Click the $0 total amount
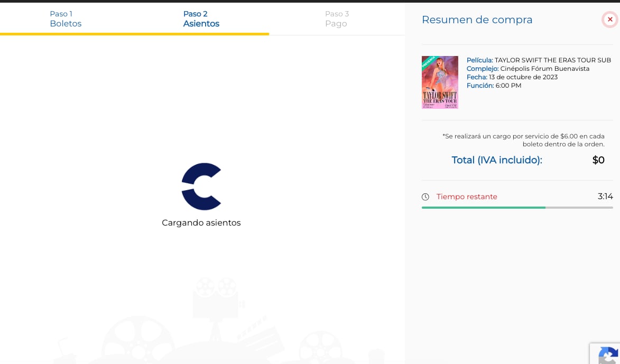The image size is (620, 364). click(x=598, y=160)
